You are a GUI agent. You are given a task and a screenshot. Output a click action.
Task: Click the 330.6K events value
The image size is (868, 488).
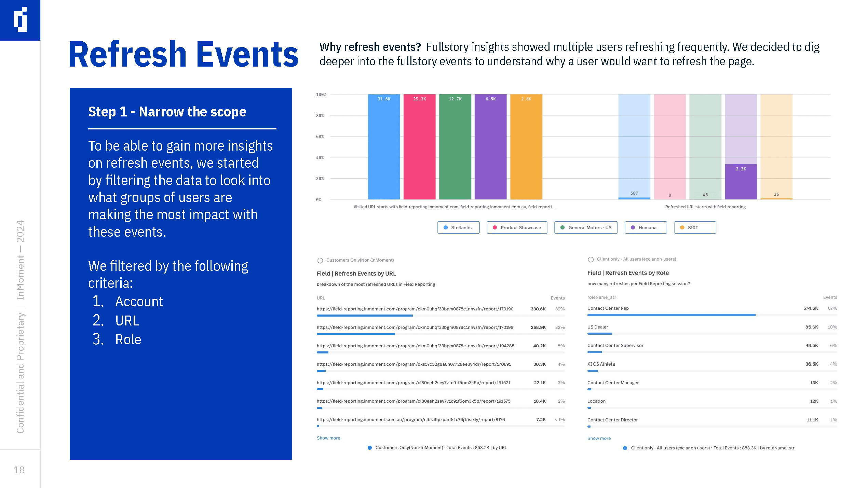538,309
